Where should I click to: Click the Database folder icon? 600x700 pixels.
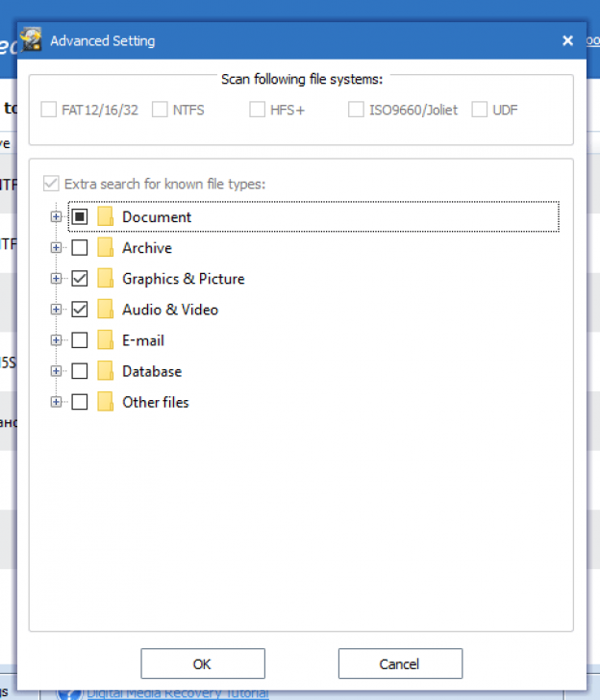pyautogui.click(x=105, y=371)
